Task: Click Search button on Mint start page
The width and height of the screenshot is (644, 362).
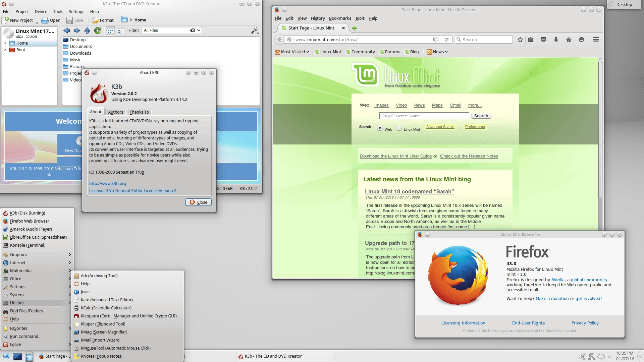Action: point(481,116)
